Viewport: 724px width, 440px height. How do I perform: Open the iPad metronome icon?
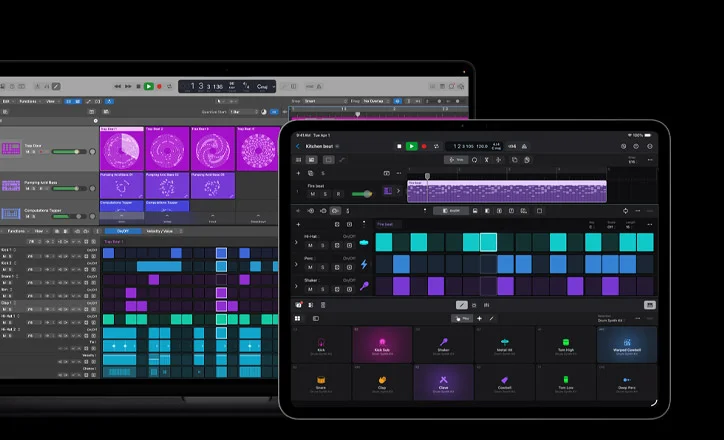click(x=524, y=146)
